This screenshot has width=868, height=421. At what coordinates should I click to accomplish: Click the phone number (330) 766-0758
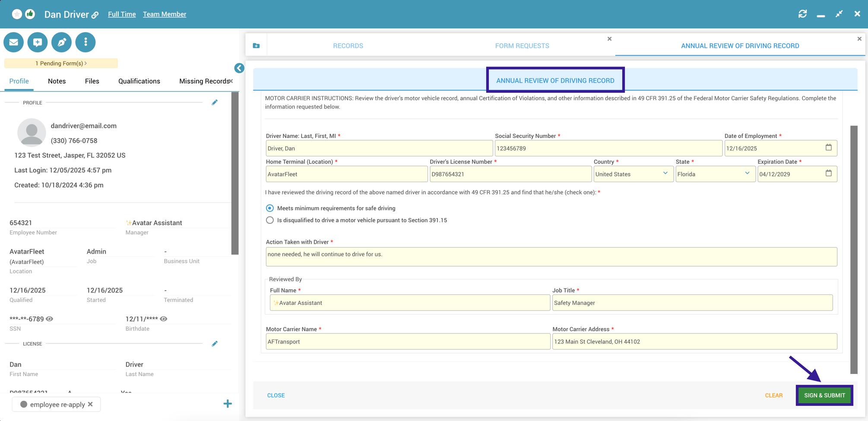74,141
